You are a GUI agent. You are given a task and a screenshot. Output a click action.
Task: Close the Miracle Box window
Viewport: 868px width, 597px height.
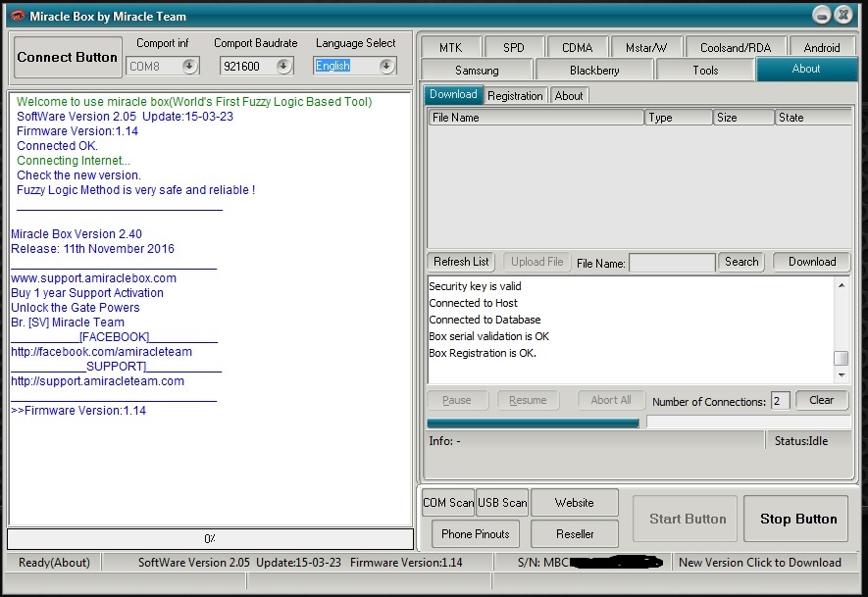843,15
